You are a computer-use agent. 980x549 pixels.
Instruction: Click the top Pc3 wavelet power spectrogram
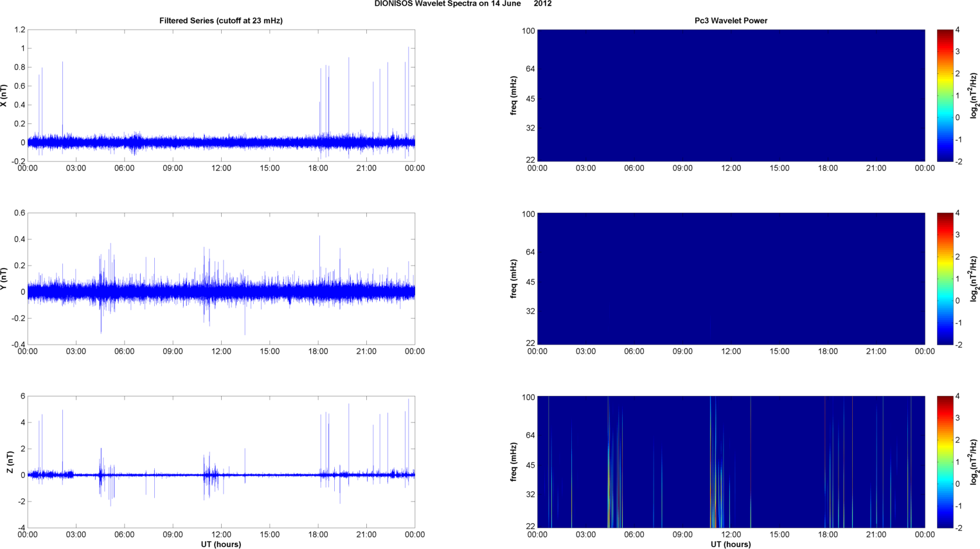point(731,95)
